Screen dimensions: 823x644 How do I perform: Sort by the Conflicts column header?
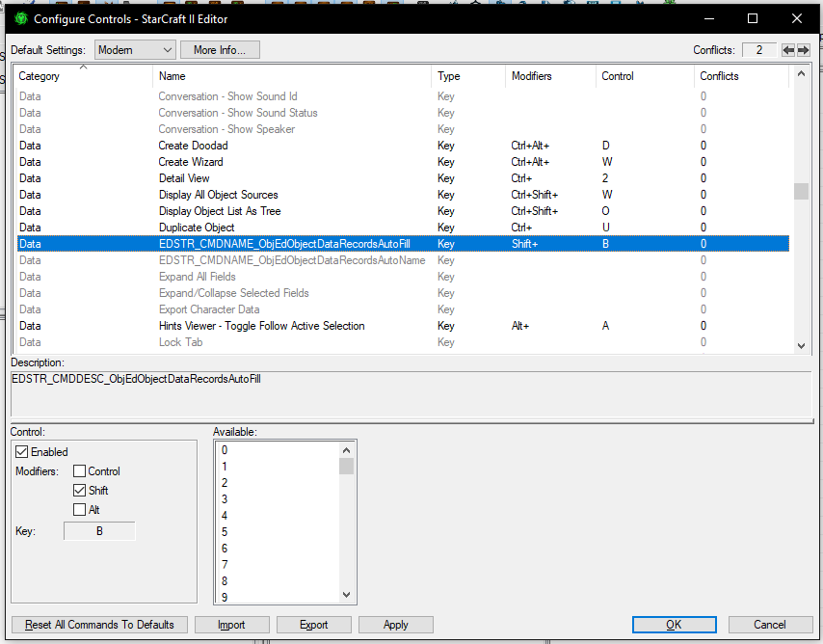741,76
